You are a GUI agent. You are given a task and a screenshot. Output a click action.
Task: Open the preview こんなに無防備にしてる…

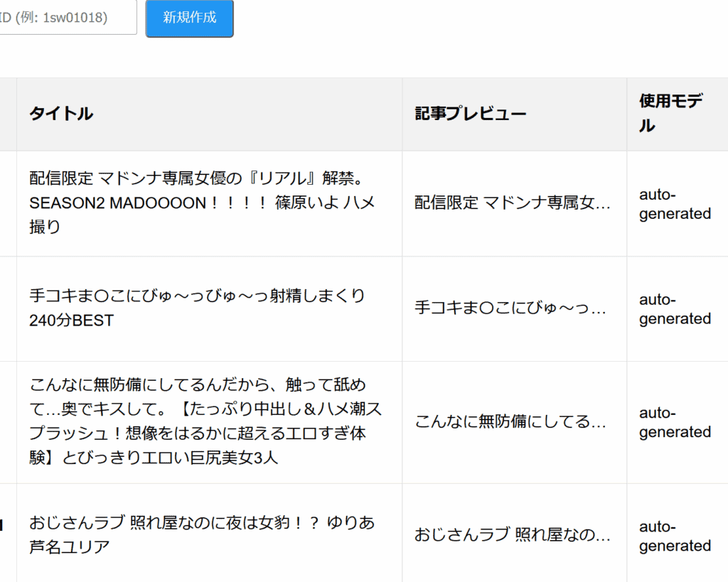510,421
